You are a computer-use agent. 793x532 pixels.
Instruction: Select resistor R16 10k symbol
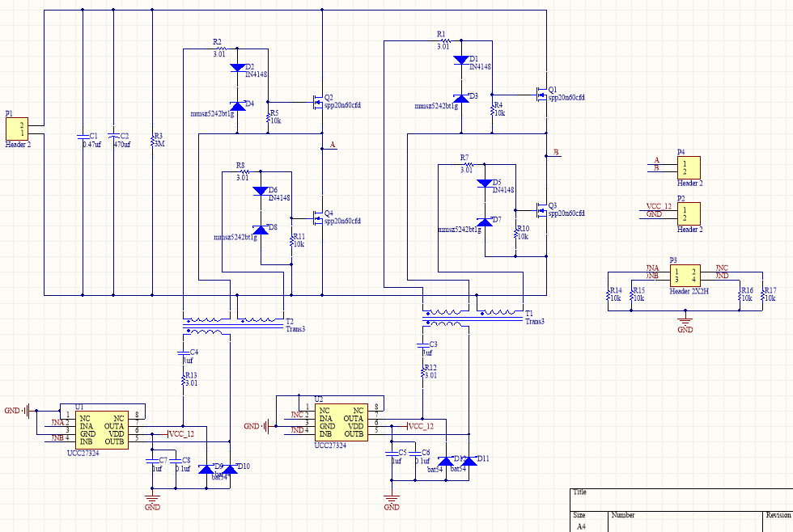739,294
